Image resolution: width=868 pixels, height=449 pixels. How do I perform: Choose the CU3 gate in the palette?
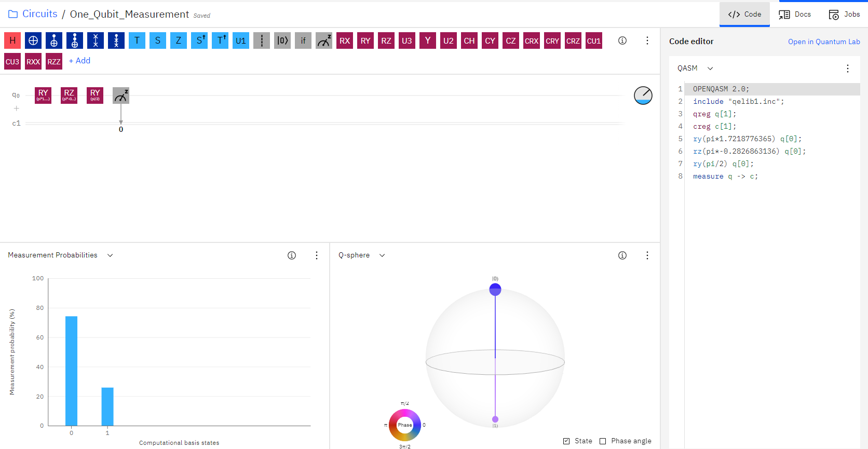tap(12, 61)
